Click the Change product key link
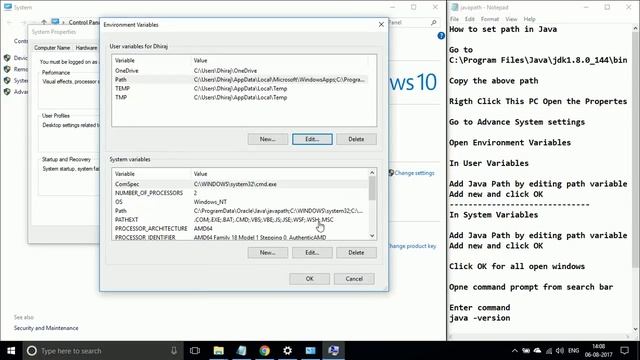 (x=412, y=246)
